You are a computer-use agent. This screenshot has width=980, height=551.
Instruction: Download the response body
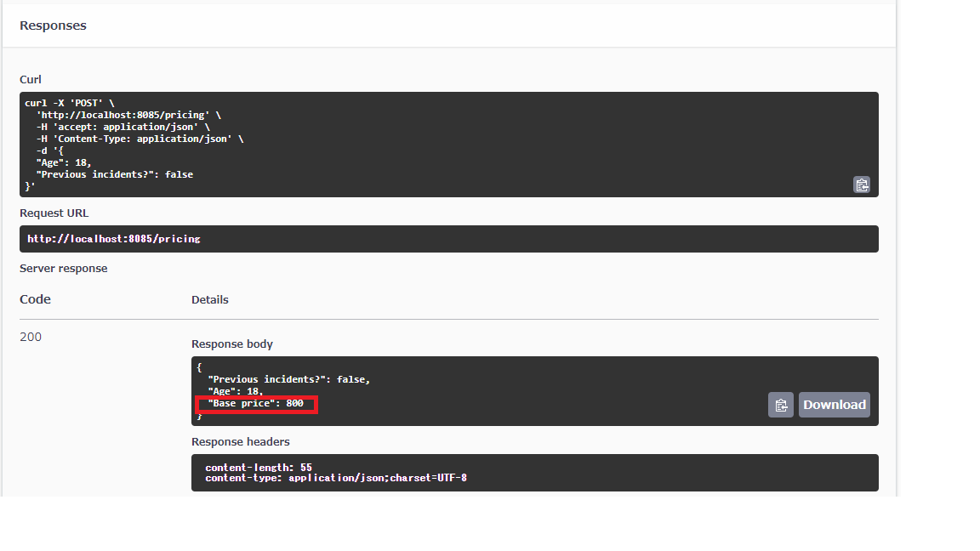point(835,405)
